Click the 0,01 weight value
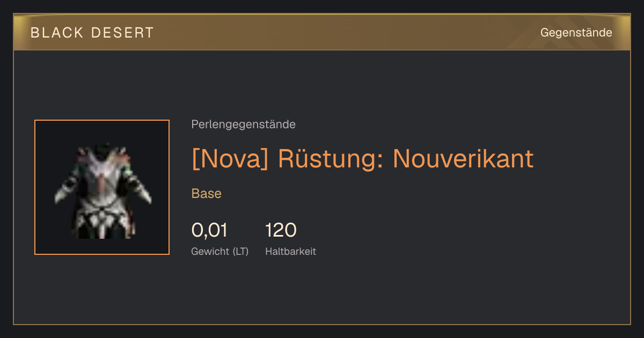 point(209,230)
